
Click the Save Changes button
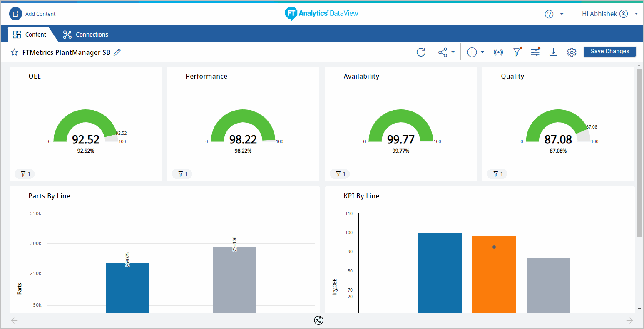click(x=609, y=51)
